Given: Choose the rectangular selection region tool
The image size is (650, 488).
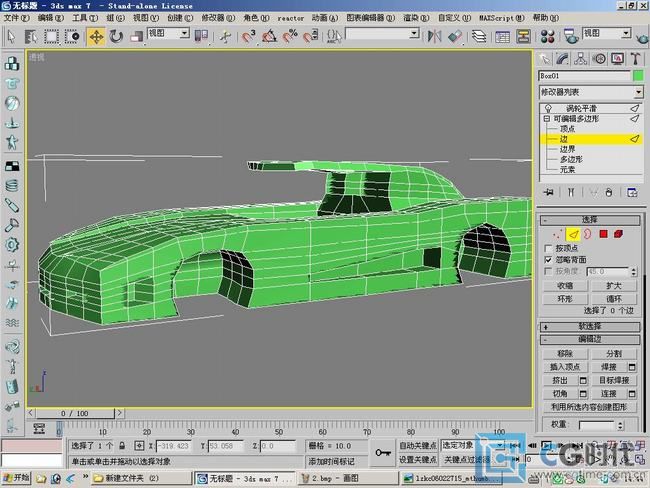Looking at the screenshot, I should 51,37.
